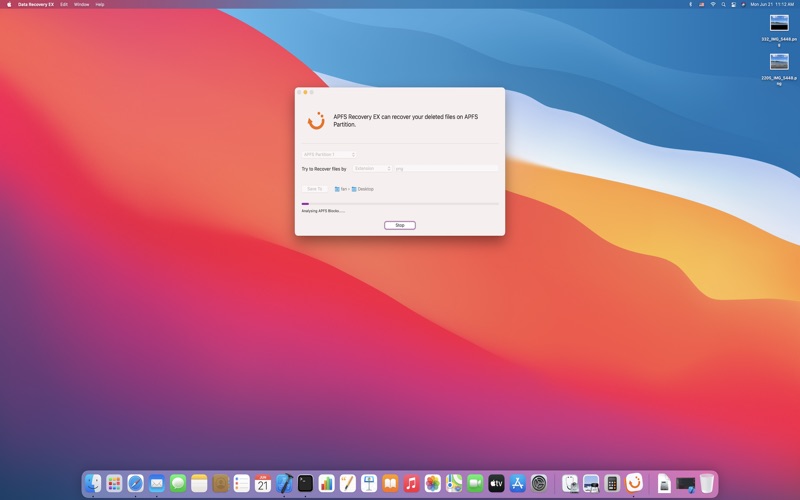Click the disabled Save To button

coord(315,189)
